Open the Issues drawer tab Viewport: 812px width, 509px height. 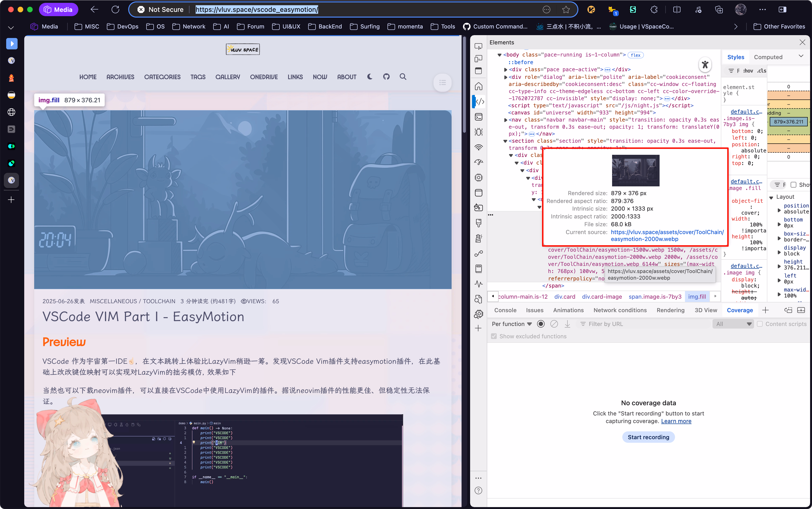535,310
